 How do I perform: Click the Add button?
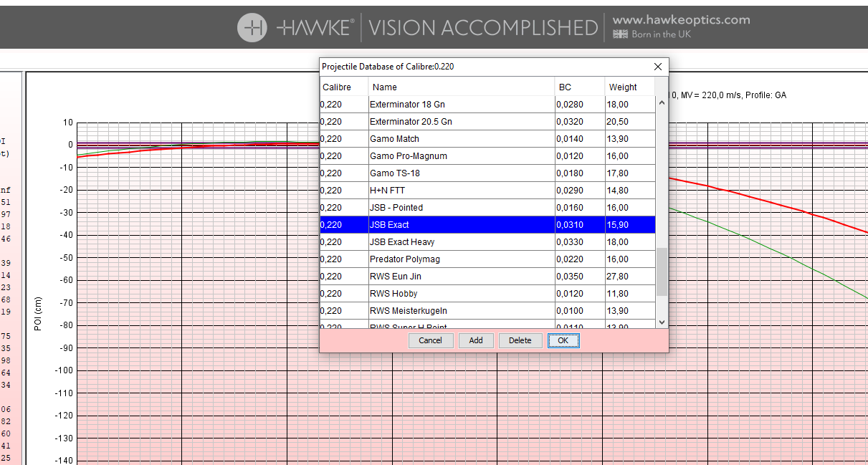click(x=476, y=340)
